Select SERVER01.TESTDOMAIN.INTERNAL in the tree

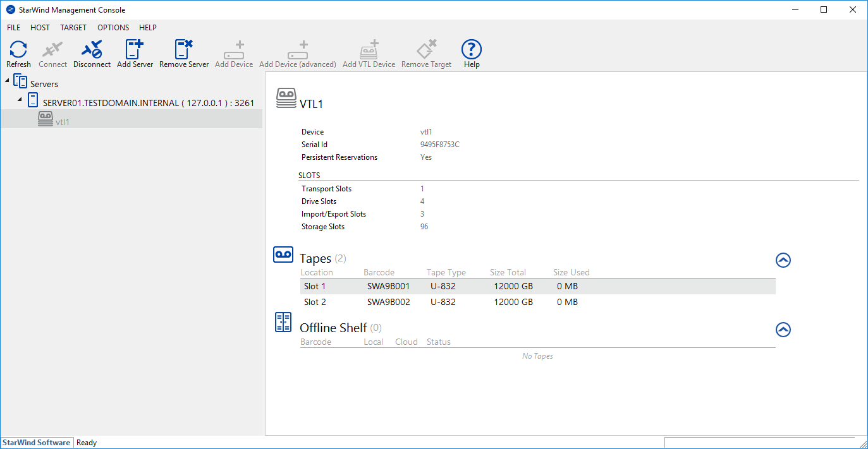(x=149, y=102)
